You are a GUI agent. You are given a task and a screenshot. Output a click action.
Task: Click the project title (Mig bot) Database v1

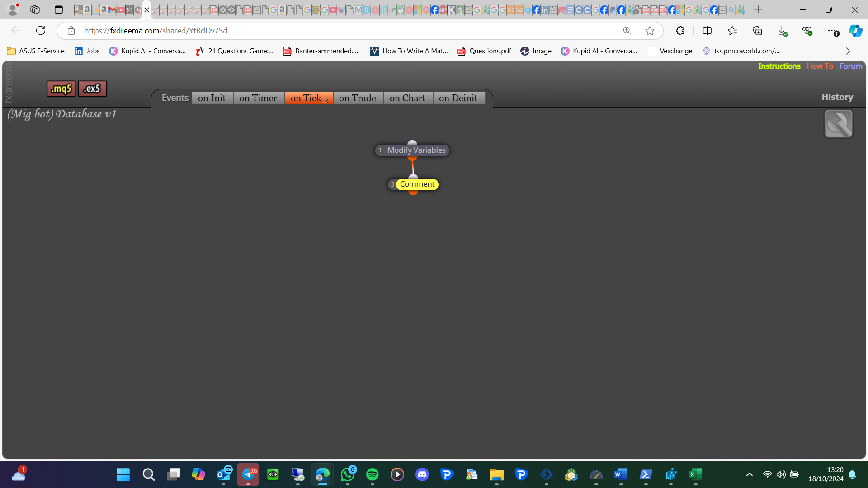(62, 114)
